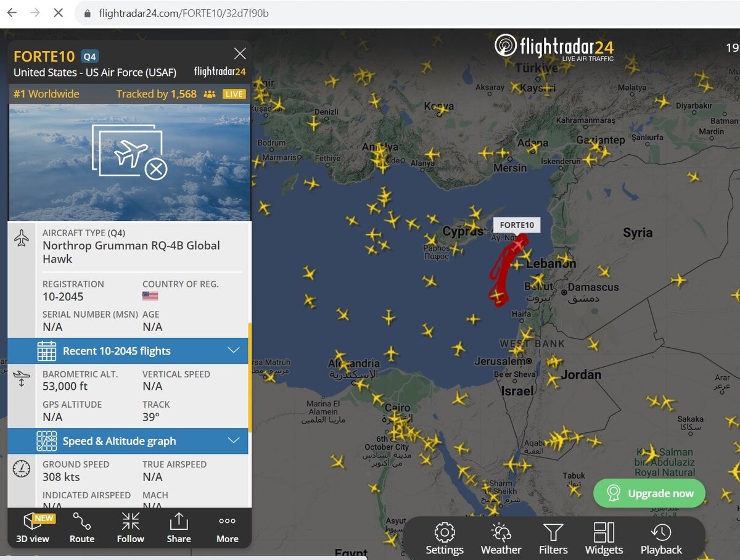
Task: Click the browser forward arrow
Action: (35, 13)
